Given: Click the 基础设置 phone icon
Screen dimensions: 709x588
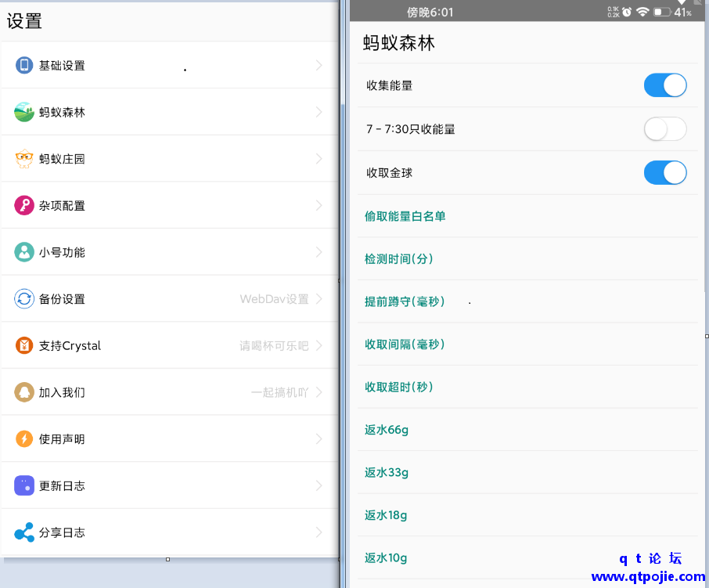Looking at the screenshot, I should pyautogui.click(x=24, y=65).
